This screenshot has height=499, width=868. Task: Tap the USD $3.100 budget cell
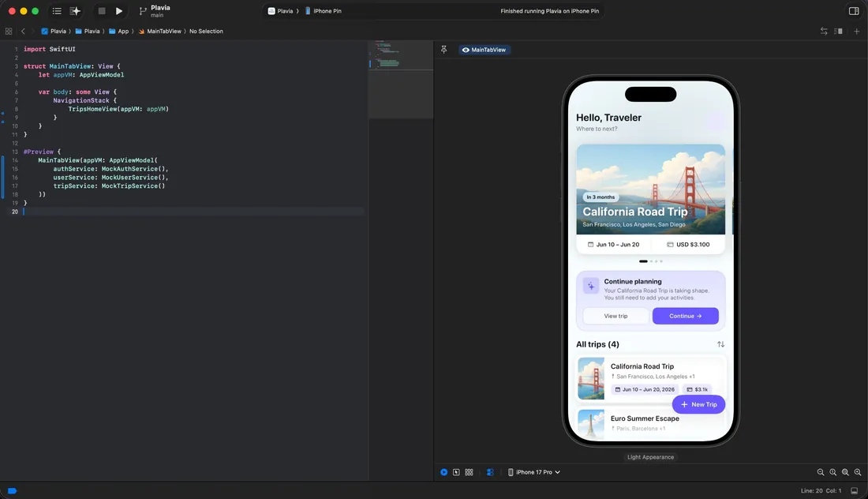coord(688,244)
